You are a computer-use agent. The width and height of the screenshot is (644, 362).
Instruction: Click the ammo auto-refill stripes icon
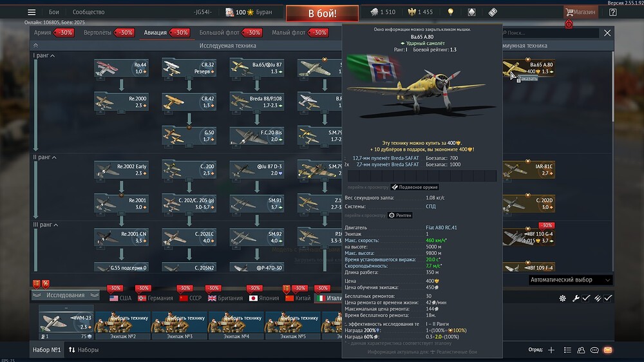tap(598, 298)
